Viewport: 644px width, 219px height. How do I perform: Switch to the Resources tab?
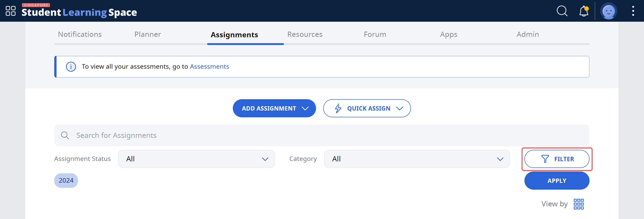click(305, 35)
